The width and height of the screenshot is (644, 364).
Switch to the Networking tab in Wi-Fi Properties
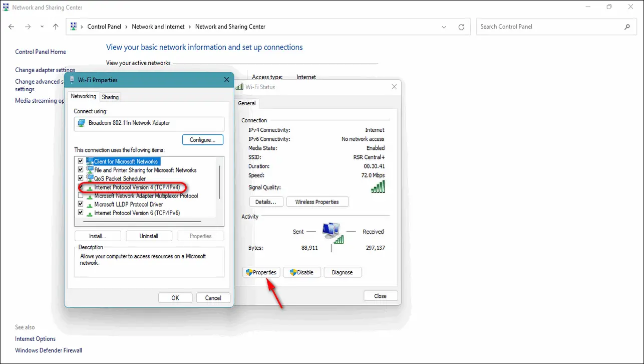click(83, 96)
